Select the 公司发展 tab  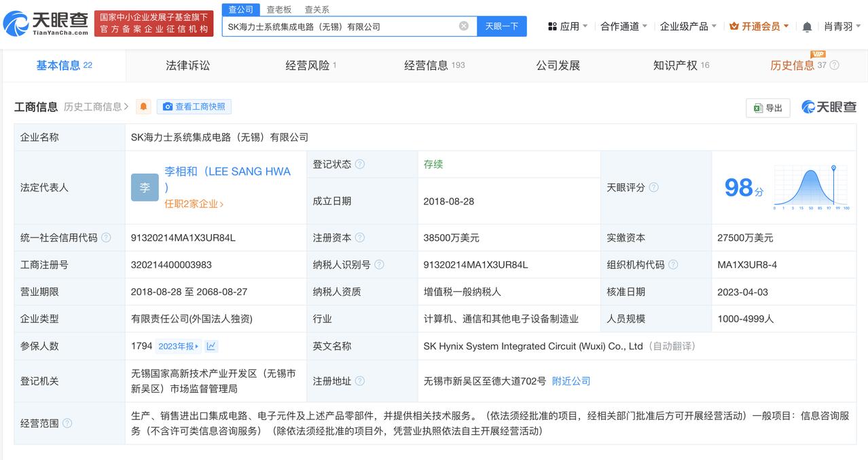(558, 65)
